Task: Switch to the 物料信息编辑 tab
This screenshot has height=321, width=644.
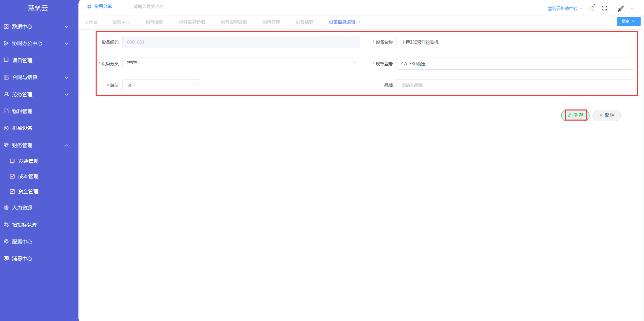Action: coord(234,22)
